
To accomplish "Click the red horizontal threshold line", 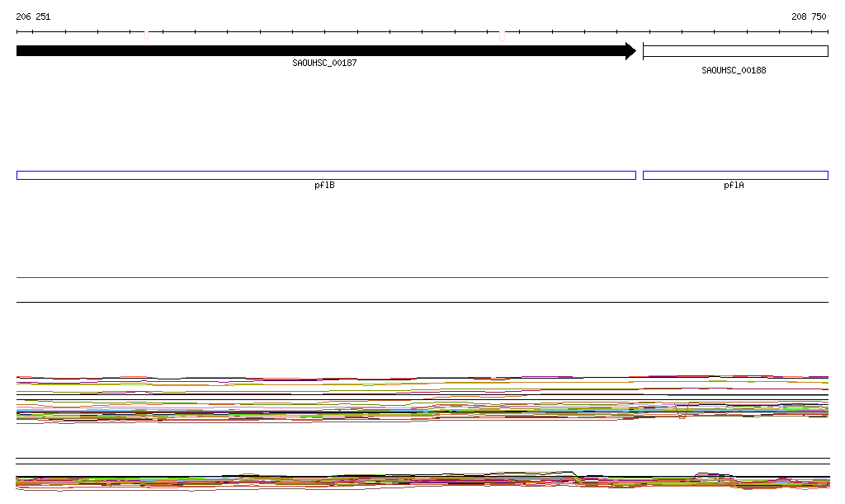I will click(422, 278).
